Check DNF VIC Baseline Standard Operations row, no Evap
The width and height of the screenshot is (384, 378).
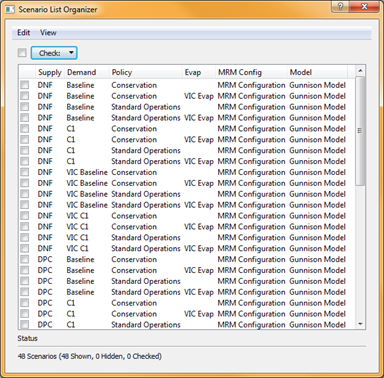(x=25, y=194)
